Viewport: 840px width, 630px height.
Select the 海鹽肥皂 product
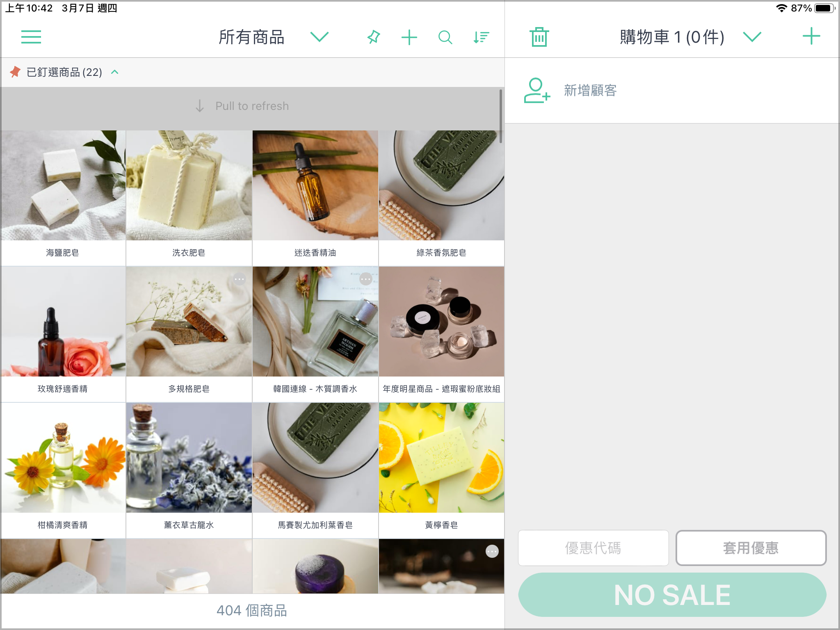point(63,198)
